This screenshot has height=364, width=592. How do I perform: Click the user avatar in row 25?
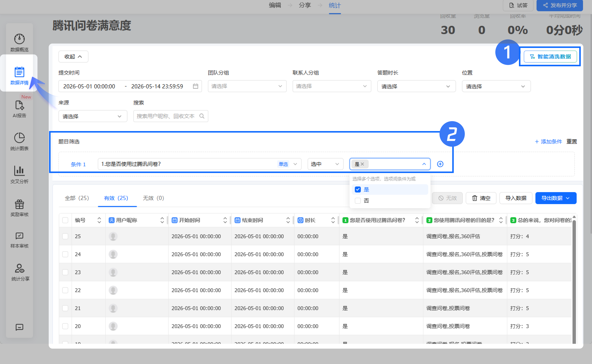[113, 236]
